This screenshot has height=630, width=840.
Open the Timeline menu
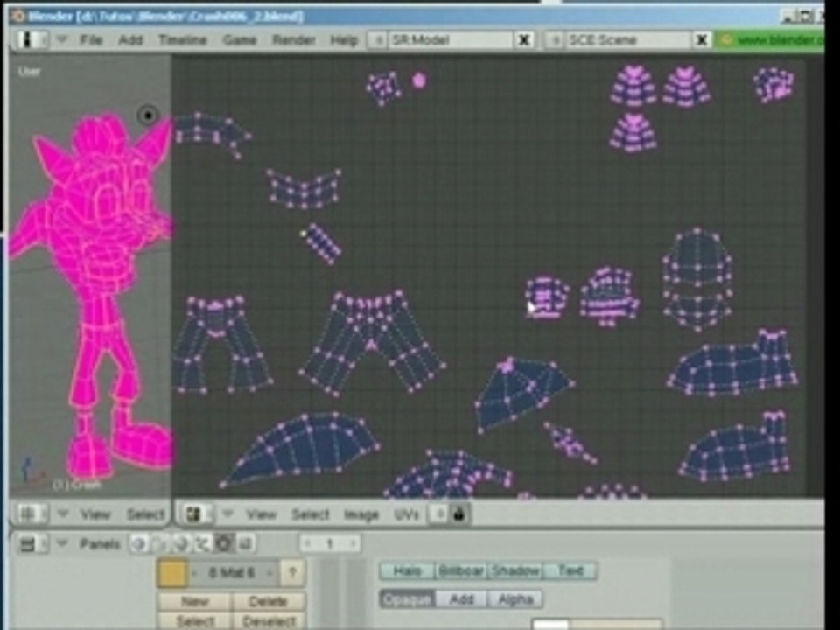182,40
